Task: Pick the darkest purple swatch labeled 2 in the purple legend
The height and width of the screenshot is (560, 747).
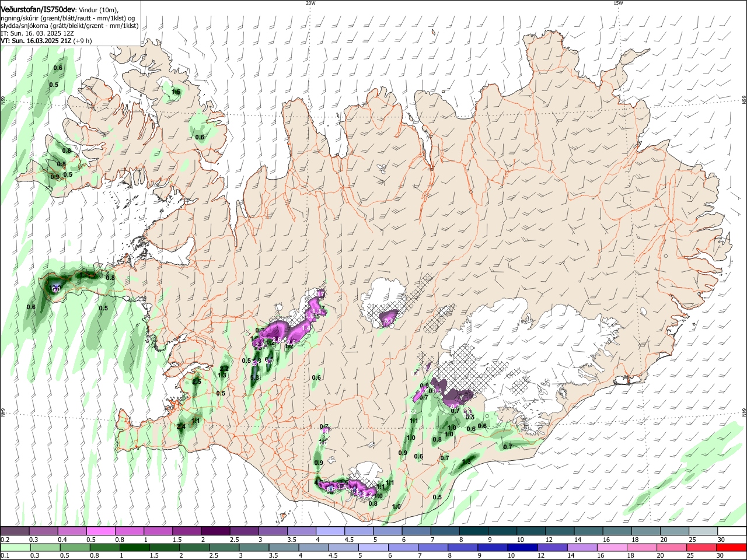Action: (215, 531)
